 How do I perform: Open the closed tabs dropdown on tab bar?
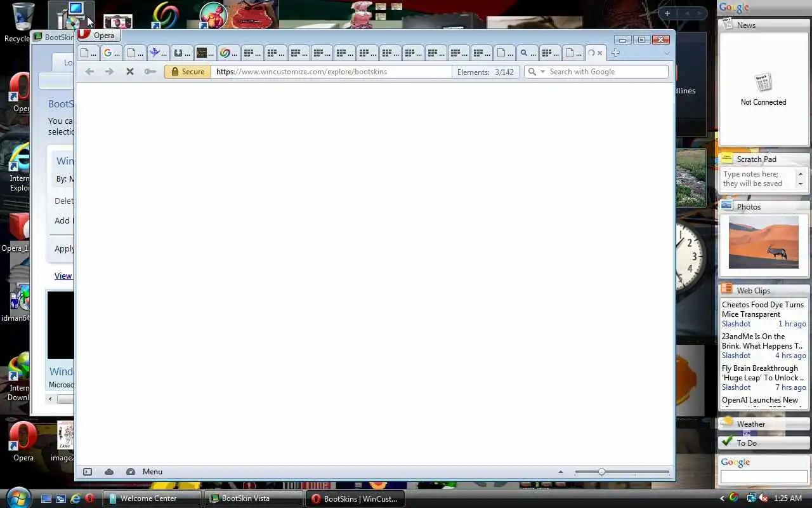666,53
